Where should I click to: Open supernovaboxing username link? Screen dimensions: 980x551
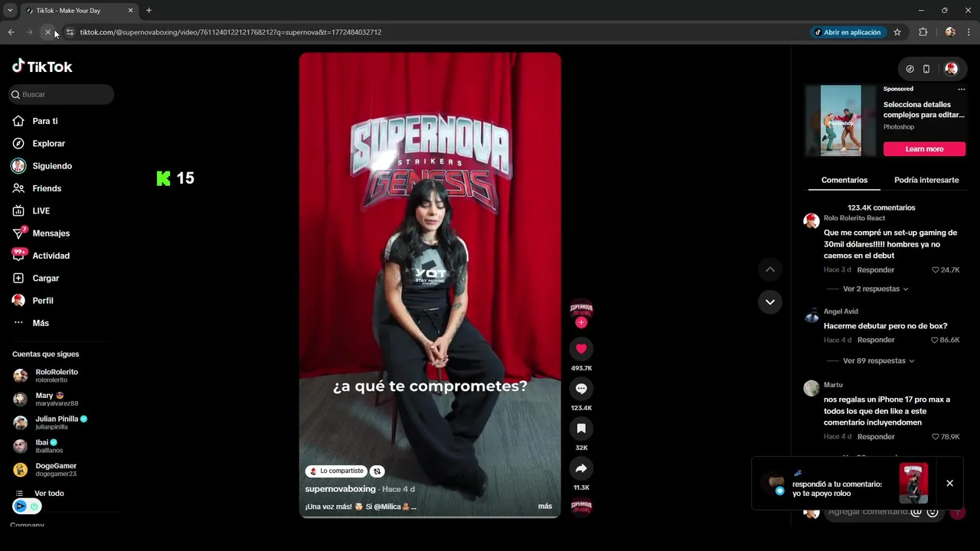(341, 489)
